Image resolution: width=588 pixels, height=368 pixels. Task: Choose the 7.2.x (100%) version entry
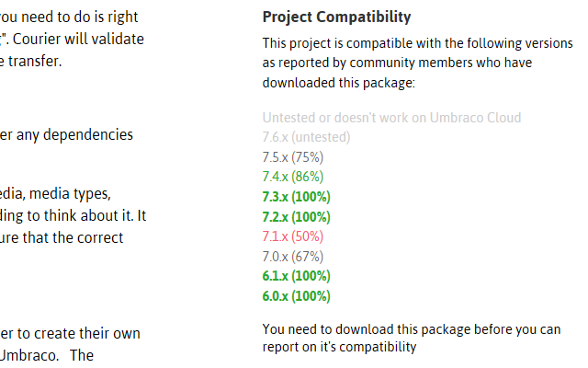pyautogui.click(x=296, y=217)
